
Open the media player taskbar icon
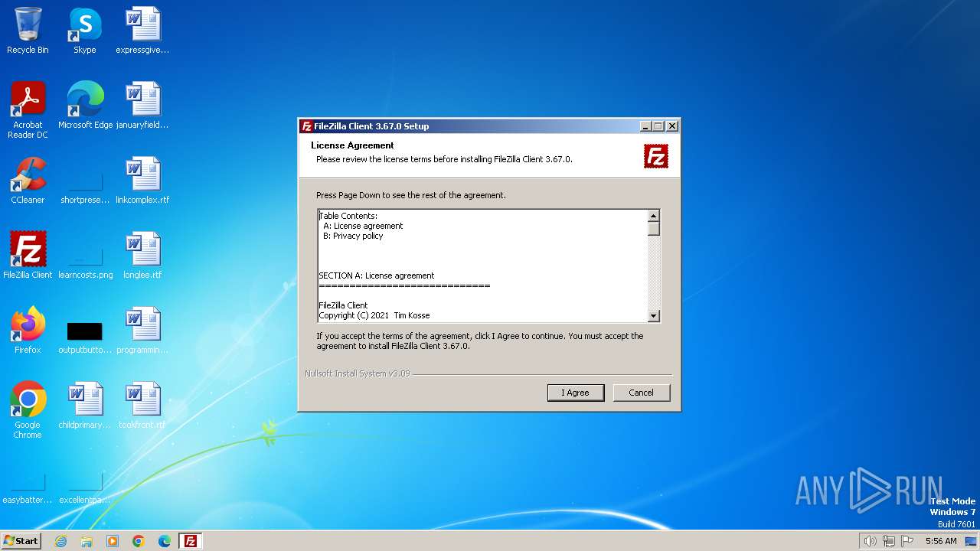[113, 541]
